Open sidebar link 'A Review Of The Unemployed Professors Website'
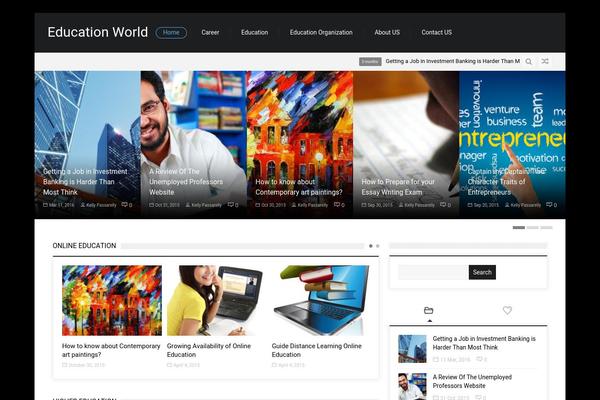Image resolution: width=600 pixels, height=400 pixels. [472, 381]
